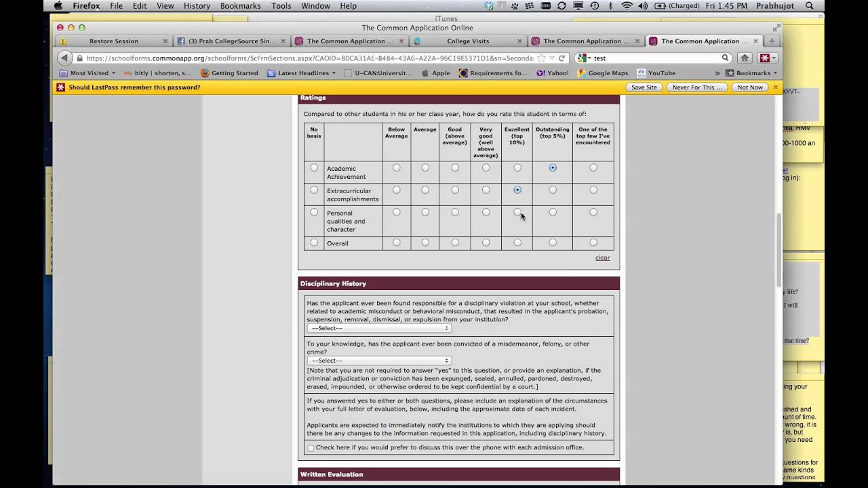The width and height of the screenshot is (868, 488).
Task: Go back using Firefox back arrow
Action: 64,58
